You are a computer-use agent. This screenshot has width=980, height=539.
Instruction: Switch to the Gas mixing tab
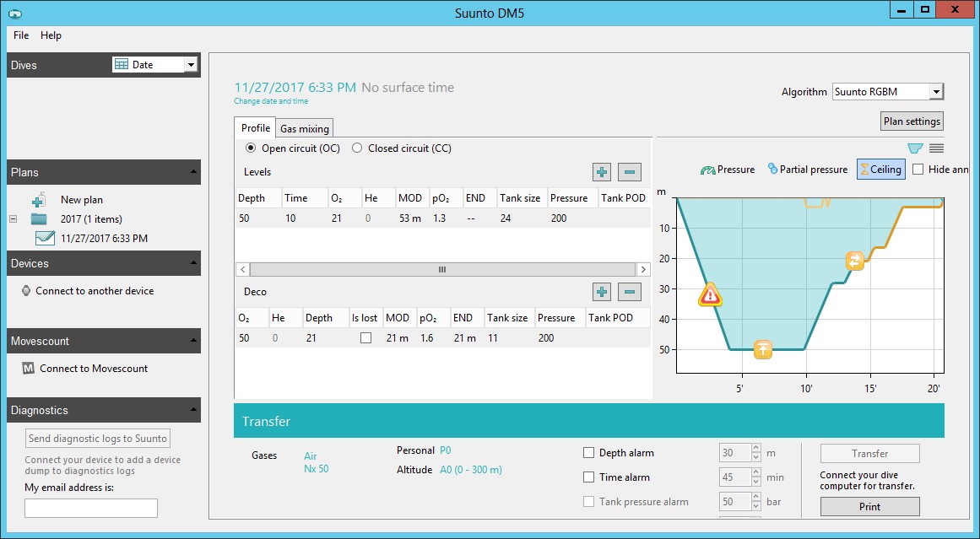pyautogui.click(x=305, y=129)
